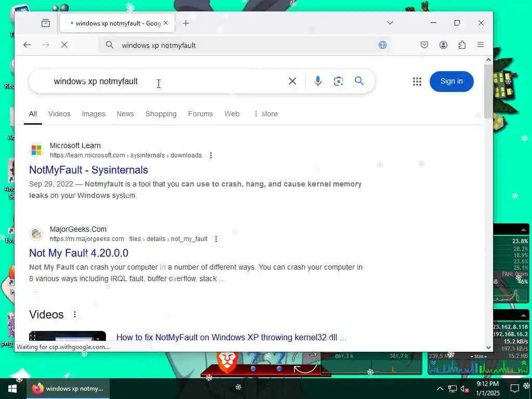Viewport: 532px width, 399px height.
Task: Click scrollbar down arrow
Action: point(488,347)
